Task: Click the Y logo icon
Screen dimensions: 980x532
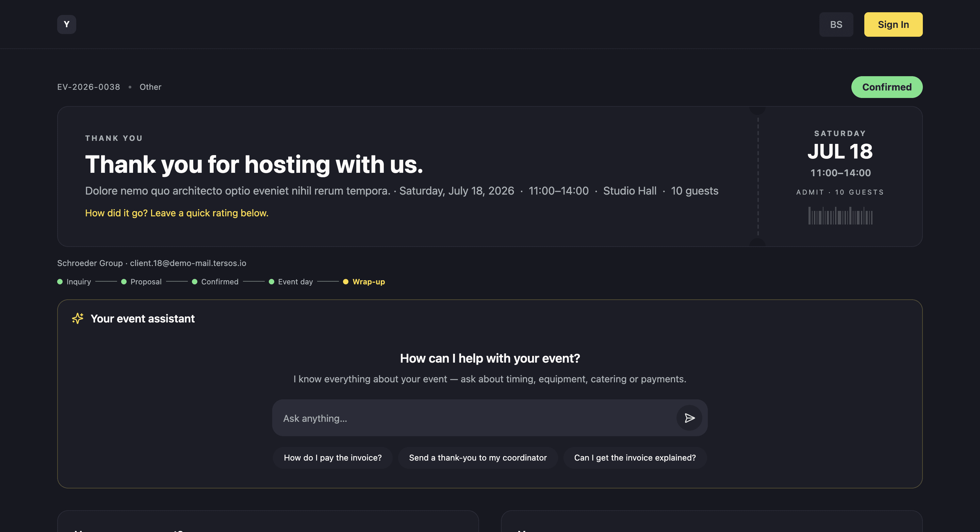Action: [x=67, y=24]
